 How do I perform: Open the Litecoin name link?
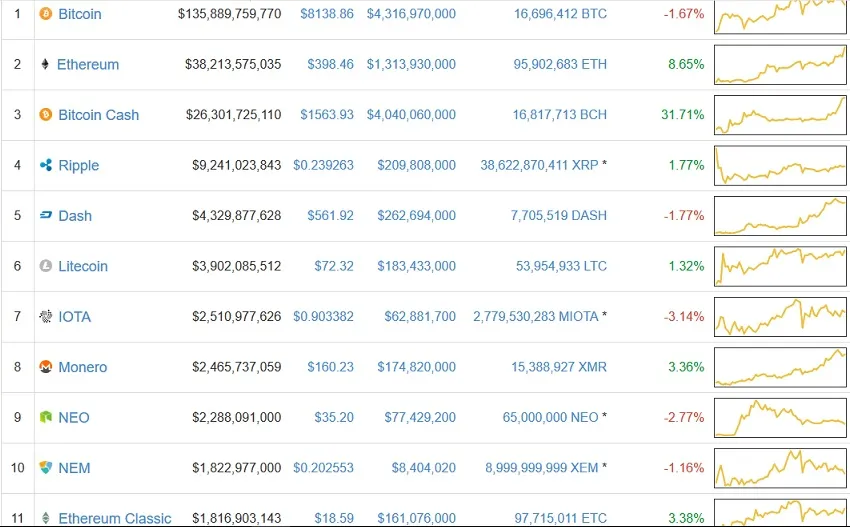[83, 266]
